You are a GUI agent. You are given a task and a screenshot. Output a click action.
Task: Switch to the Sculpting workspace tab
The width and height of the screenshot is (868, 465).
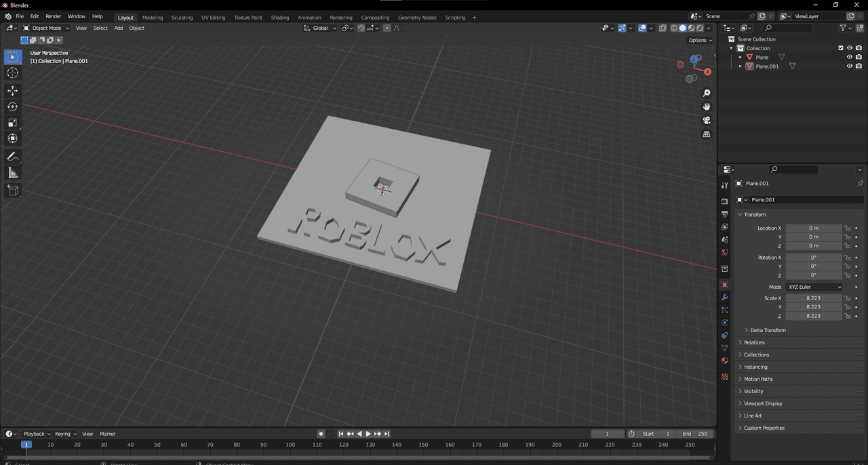click(x=182, y=18)
